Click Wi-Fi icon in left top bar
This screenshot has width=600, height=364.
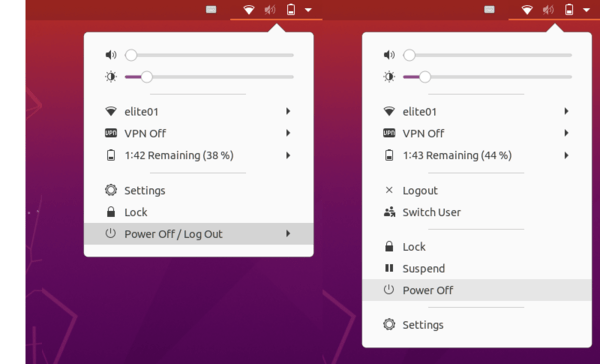coord(249,10)
